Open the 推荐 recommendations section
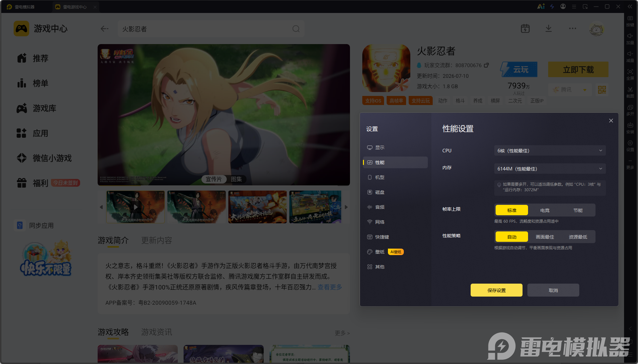The image size is (638, 364). point(32,58)
